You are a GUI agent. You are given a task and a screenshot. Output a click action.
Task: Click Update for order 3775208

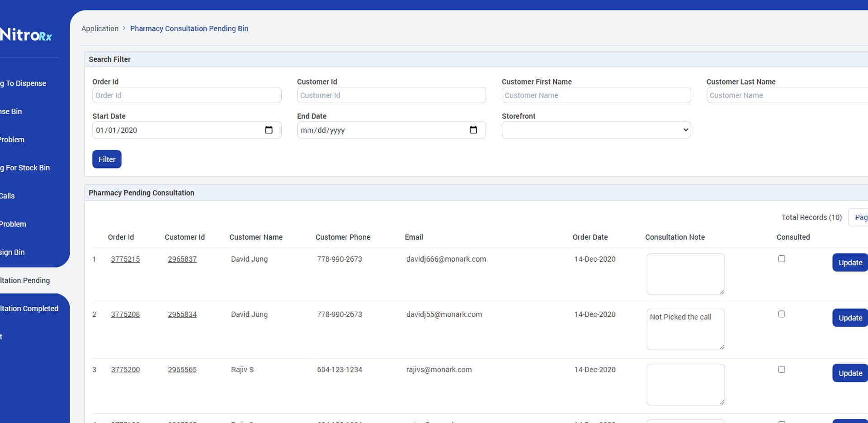coord(850,318)
